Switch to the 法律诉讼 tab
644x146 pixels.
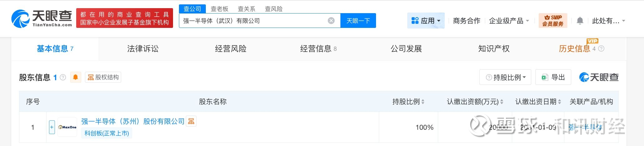(143, 49)
